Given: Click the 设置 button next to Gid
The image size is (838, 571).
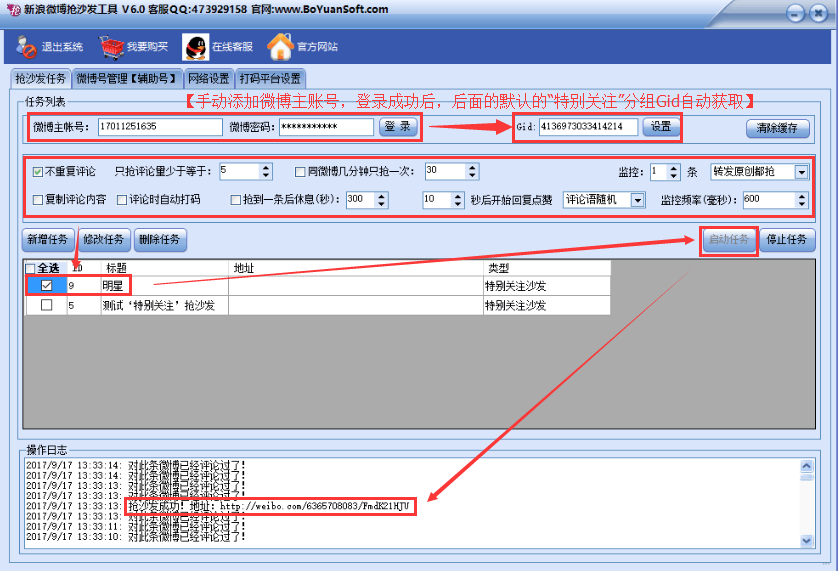Looking at the screenshot, I should click(x=661, y=127).
